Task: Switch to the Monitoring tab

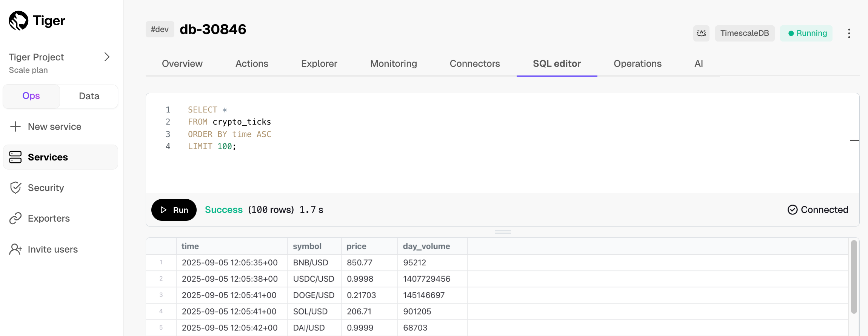Action: 393,63
